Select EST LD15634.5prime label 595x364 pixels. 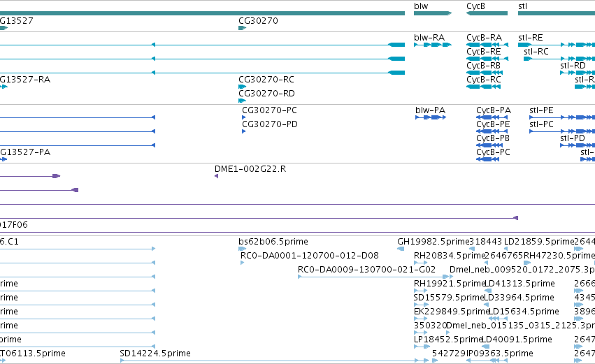[x=524, y=312]
